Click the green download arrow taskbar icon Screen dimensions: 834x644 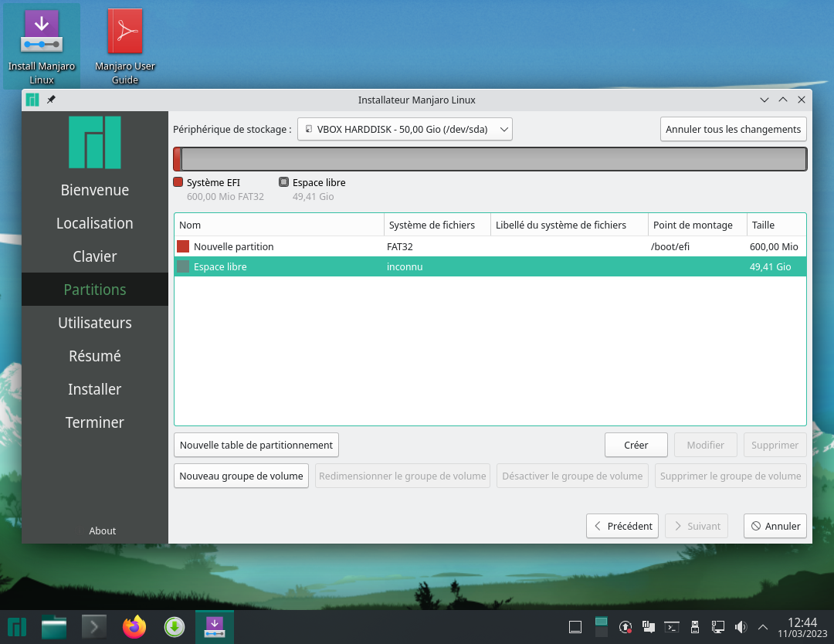tap(175, 627)
